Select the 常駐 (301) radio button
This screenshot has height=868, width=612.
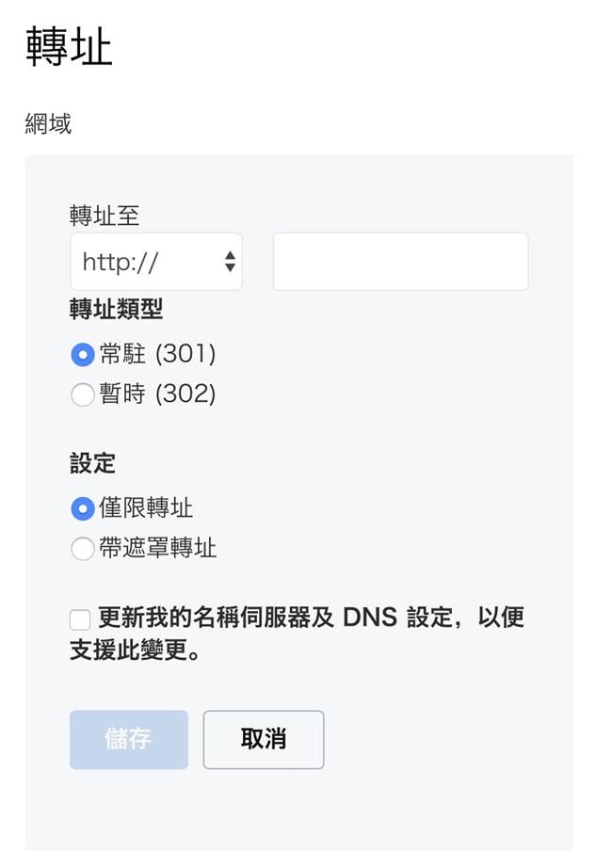pos(83,354)
